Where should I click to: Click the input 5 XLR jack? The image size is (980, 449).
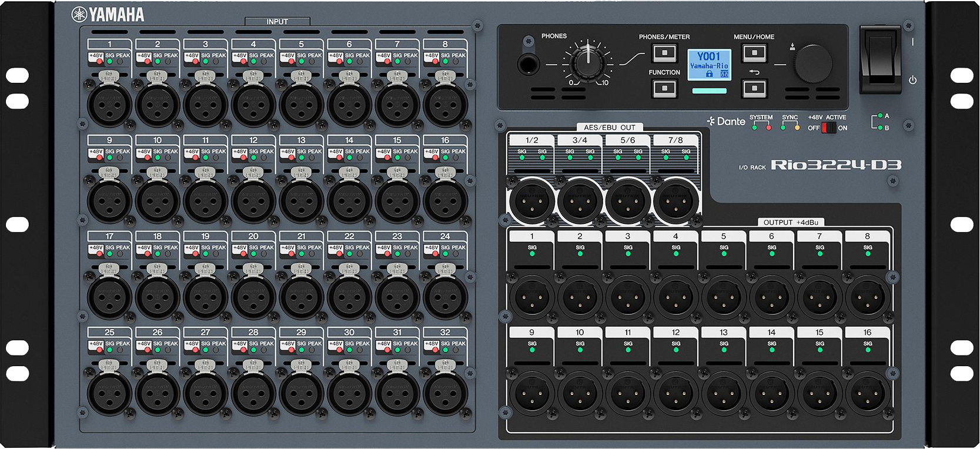(301, 105)
